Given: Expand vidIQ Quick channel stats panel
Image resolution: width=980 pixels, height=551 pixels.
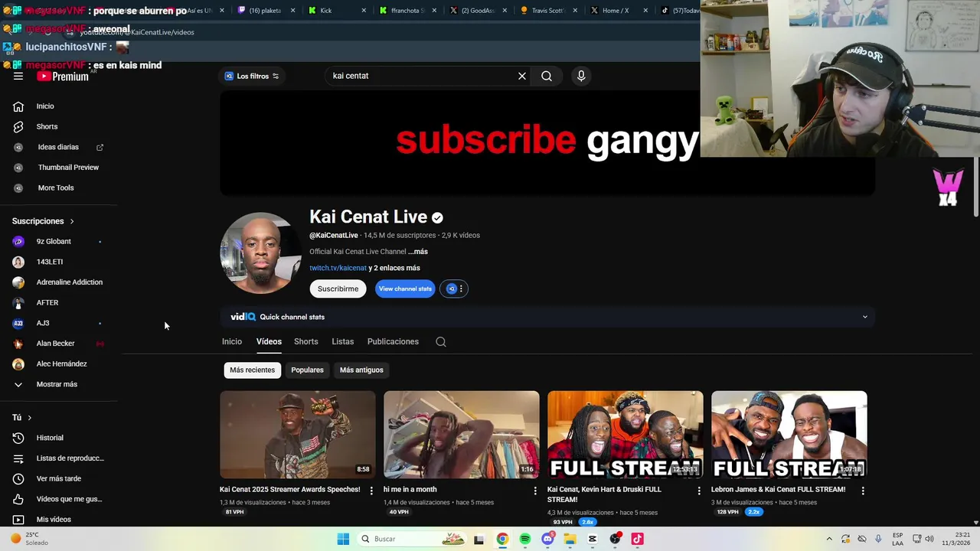Looking at the screenshot, I should 865,317.
